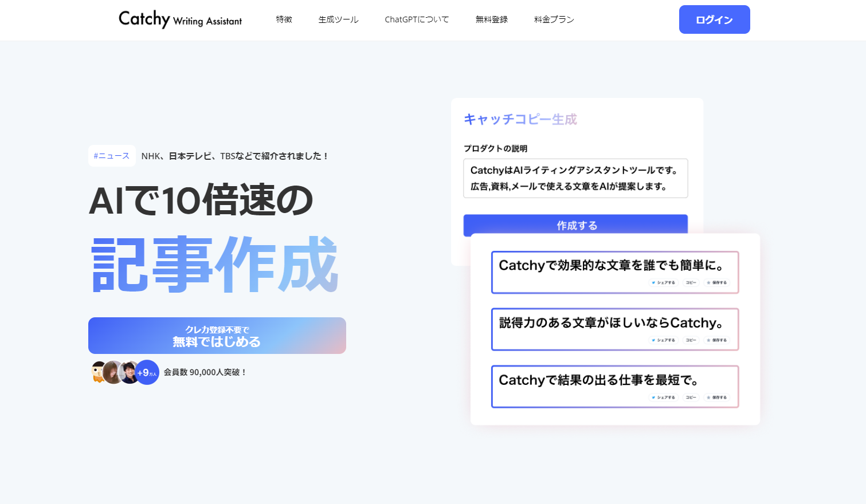This screenshot has width=866, height=504.
Task: Click the Catchy Writing Assistant logo
Action: tap(180, 19)
